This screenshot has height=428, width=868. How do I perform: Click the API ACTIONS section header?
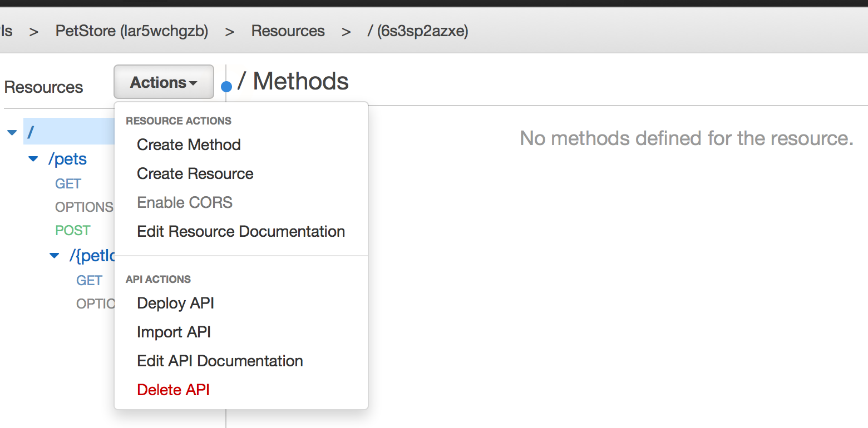pyautogui.click(x=158, y=279)
